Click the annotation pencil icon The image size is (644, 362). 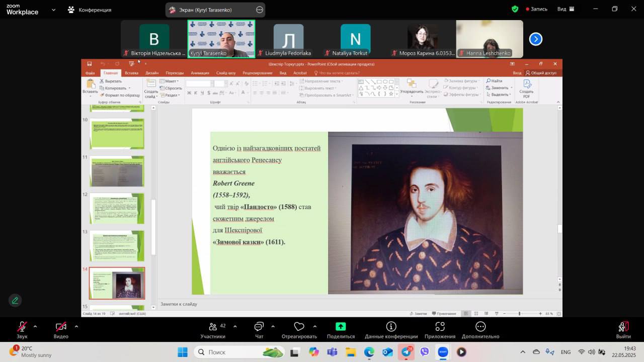tap(15, 300)
